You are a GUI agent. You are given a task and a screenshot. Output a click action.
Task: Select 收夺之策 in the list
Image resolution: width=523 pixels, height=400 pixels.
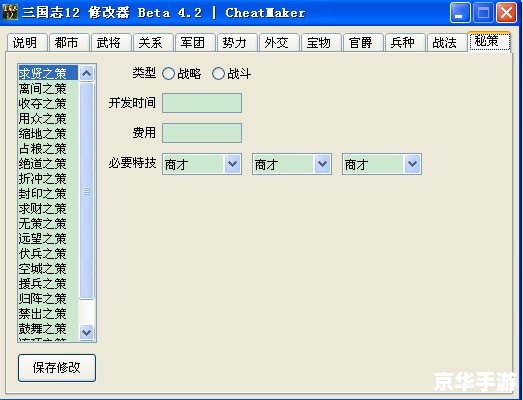coord(48,103)
